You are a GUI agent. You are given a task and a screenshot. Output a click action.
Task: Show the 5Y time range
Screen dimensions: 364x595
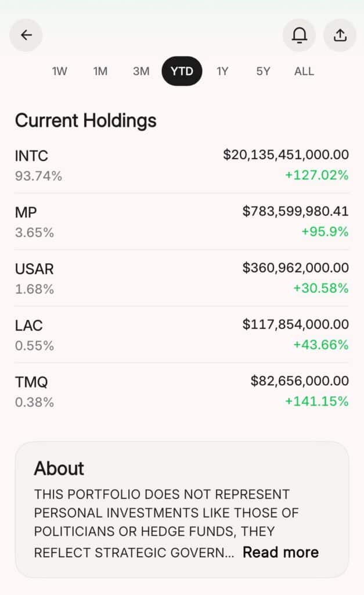point(263,71)
